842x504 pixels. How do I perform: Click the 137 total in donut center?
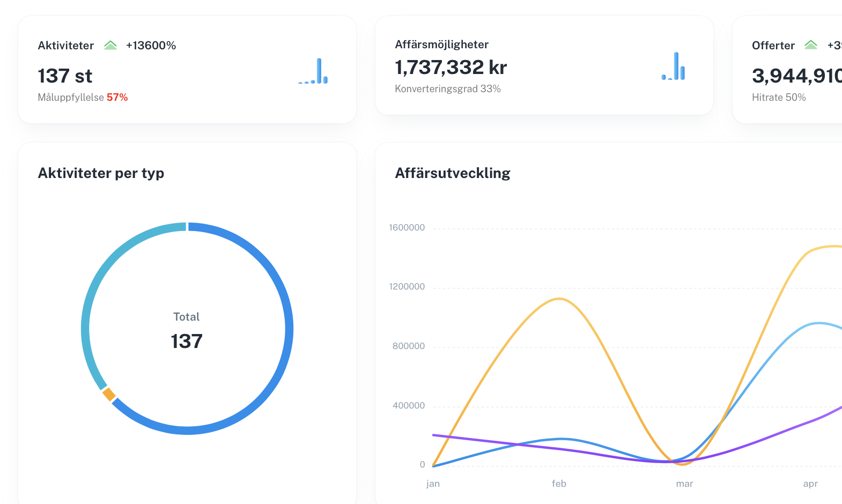187,342
